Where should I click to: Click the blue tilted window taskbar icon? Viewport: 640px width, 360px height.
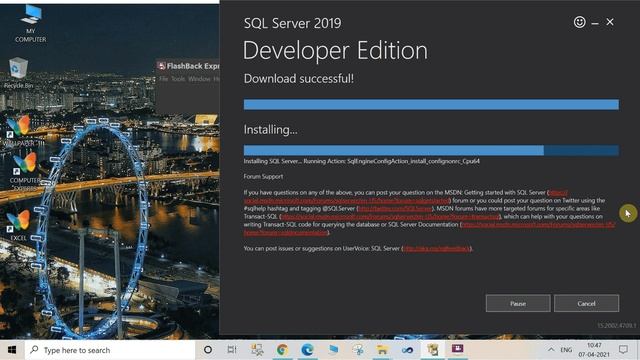coord(333,350)
